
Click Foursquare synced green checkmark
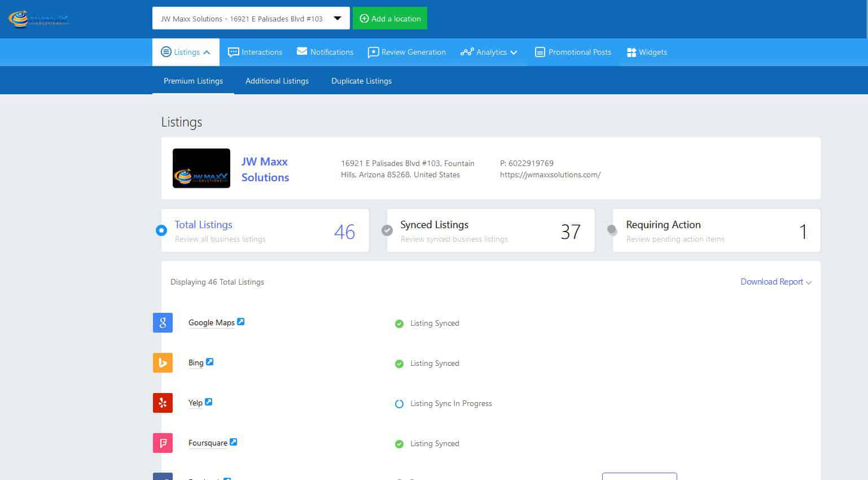coord(399,444)
